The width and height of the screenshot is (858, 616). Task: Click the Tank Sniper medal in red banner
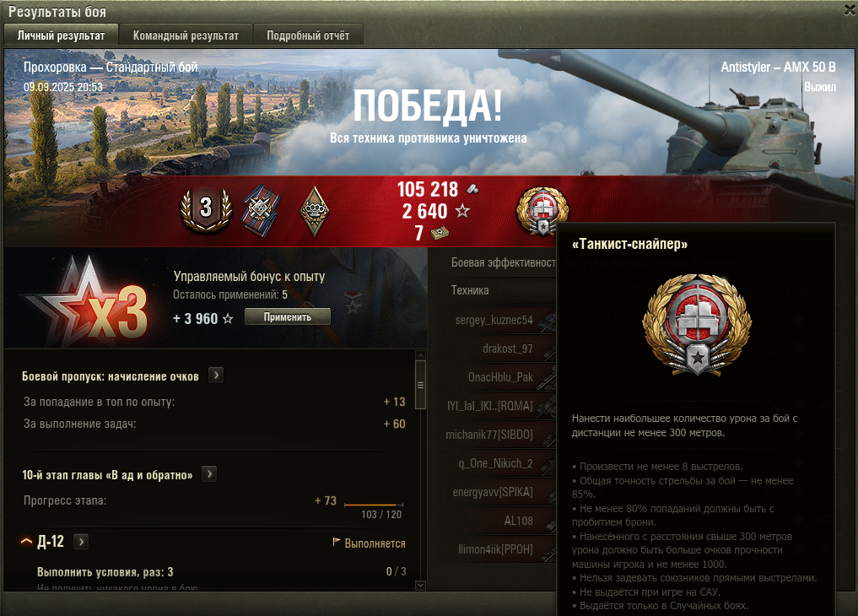coord(542,211)
